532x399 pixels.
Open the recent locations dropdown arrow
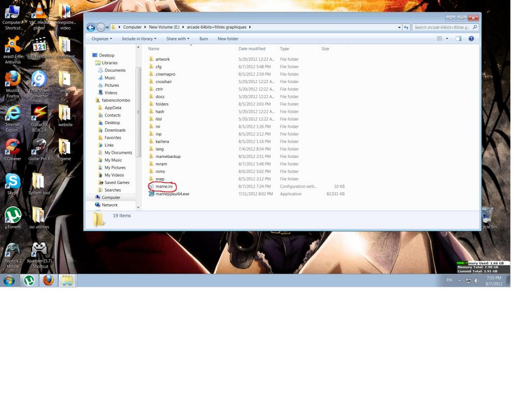pos(107,28)
